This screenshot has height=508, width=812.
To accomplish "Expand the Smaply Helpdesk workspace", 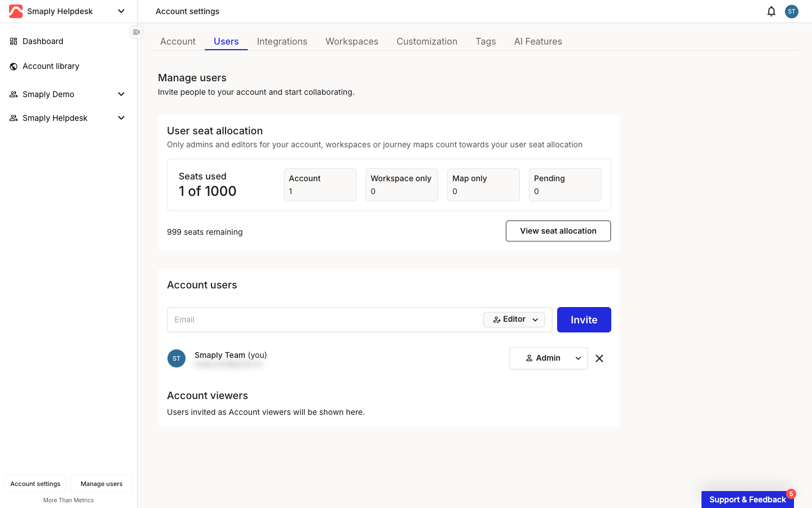I will coord(121,118).
